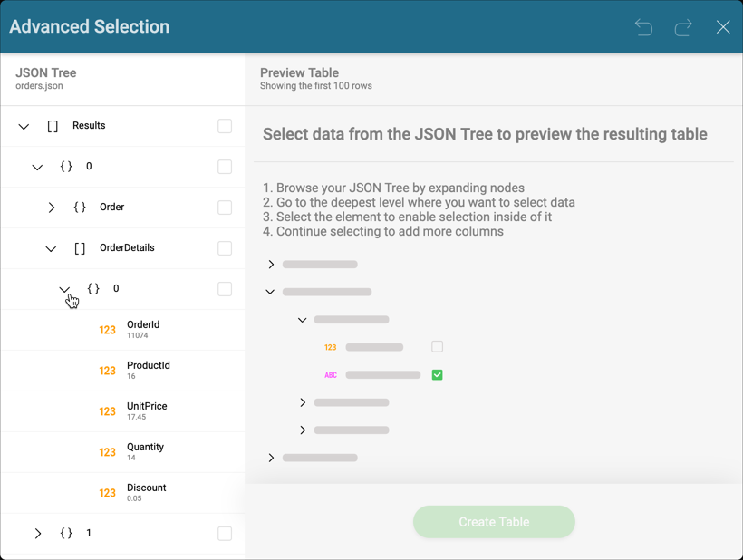This screenshot has height=560, width=743.
Task: Click the Discount value 0.05
Action: pyautogui.click(x=134, y=498)
